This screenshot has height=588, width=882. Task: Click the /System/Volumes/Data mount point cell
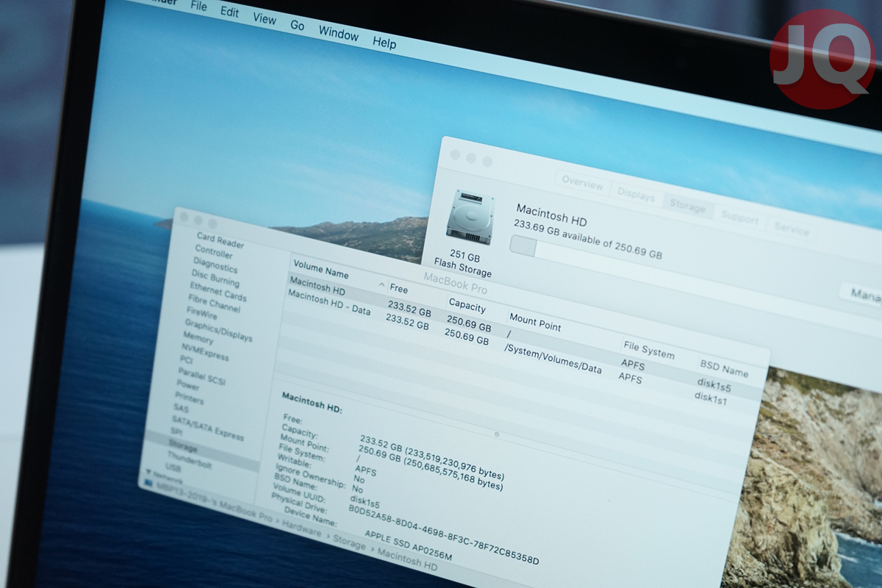coord(553,358)
